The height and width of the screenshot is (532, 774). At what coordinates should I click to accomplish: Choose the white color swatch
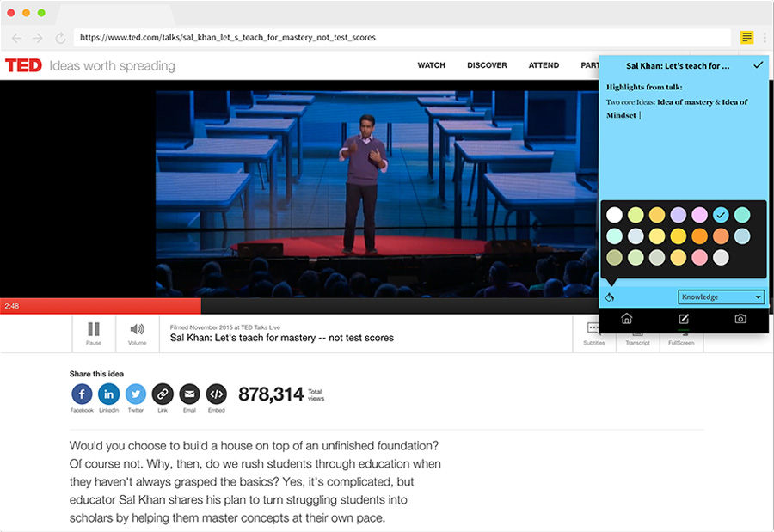click(x=614, y=215)
